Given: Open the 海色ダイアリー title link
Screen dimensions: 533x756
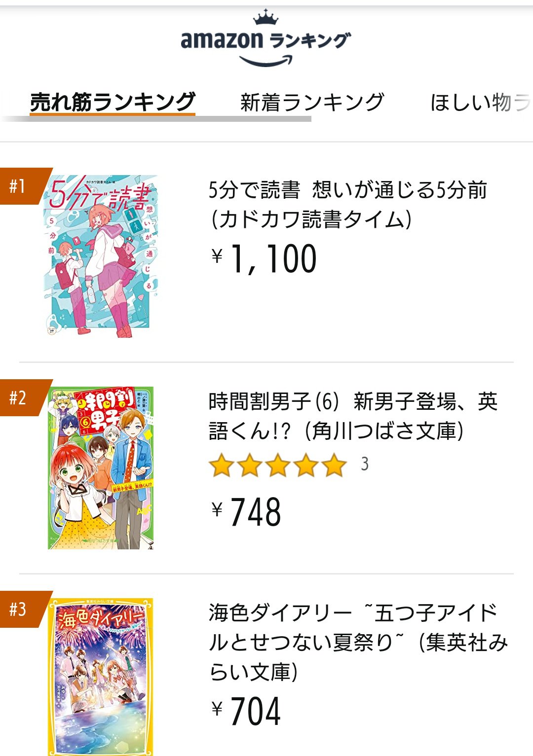Looking at the screenshot, I should [358, 642].
